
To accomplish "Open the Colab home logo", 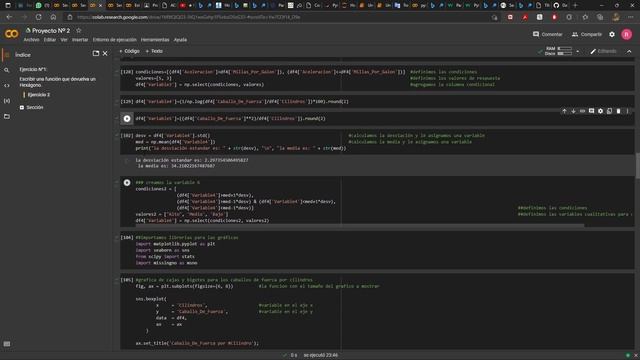I will tap(11, 34).
